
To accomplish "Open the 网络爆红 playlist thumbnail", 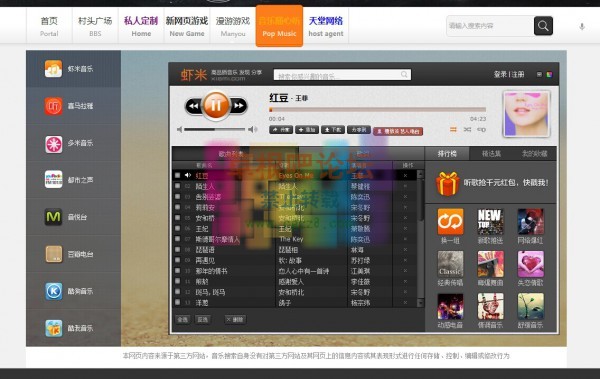I will (530, 221).
